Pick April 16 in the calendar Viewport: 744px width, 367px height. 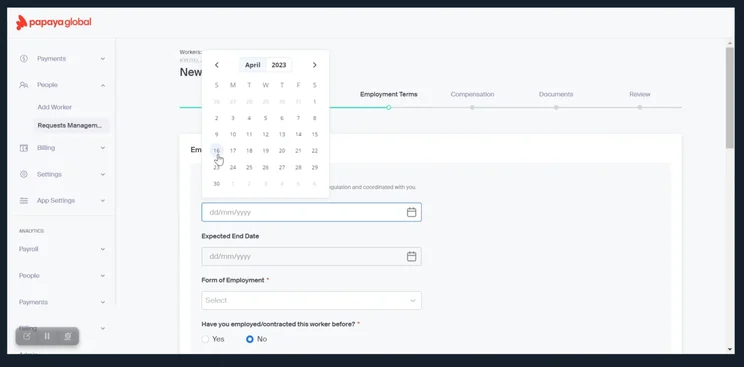click(216, 151)
